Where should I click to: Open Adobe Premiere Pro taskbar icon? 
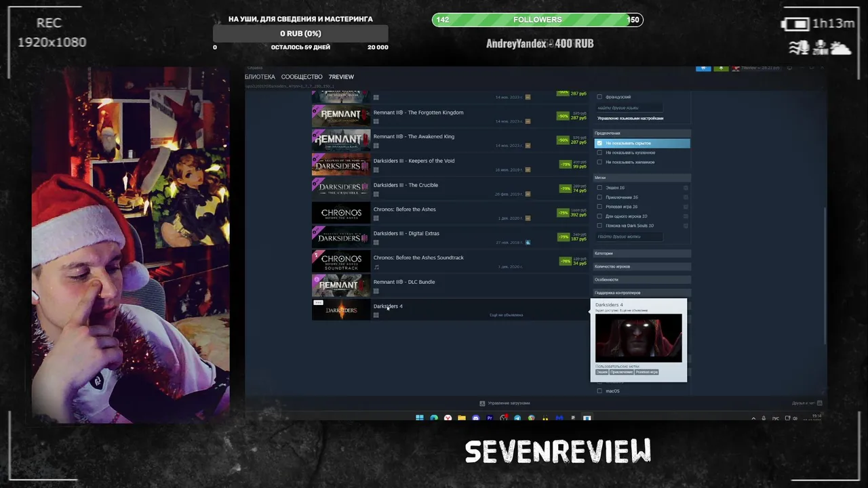pyautogui.click(x=490, y=418)
